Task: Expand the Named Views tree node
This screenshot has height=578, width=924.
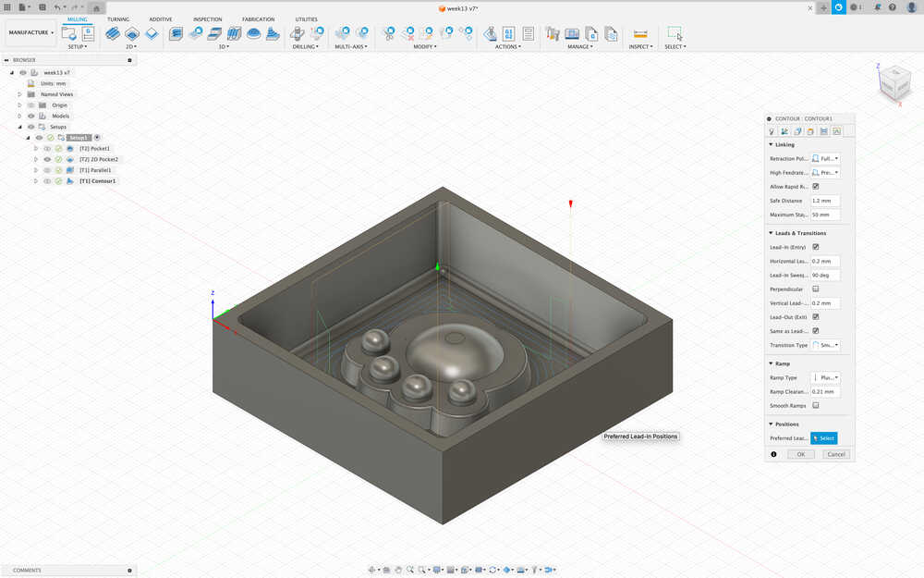Action: click(x=19, y=94)
